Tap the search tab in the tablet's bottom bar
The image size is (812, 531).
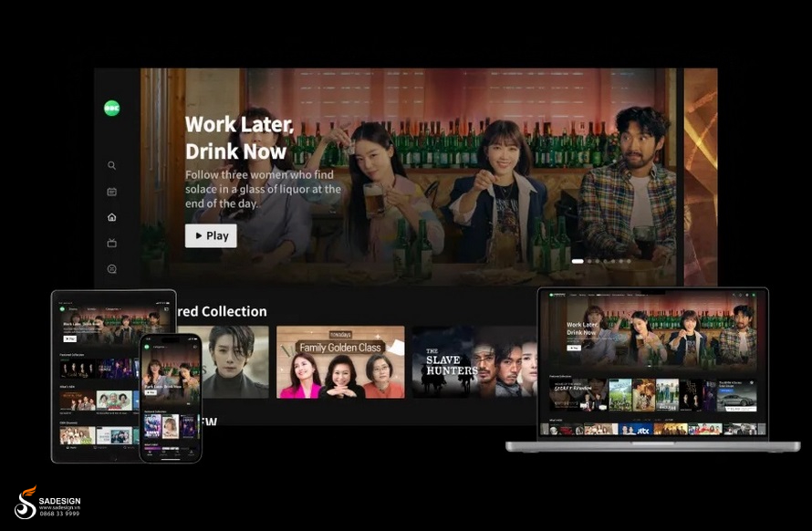click(130, 447)
